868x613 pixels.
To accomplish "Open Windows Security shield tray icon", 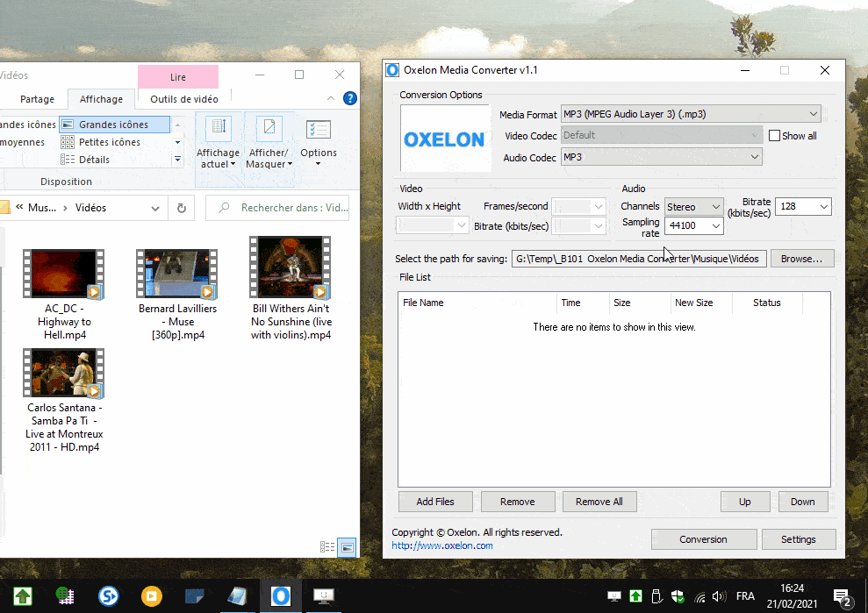I will [x=678, y=596].
